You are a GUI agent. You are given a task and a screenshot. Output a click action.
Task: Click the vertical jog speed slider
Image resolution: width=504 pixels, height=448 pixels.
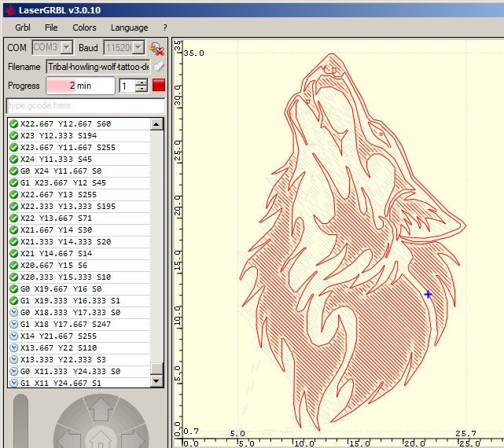coord(20,421)
